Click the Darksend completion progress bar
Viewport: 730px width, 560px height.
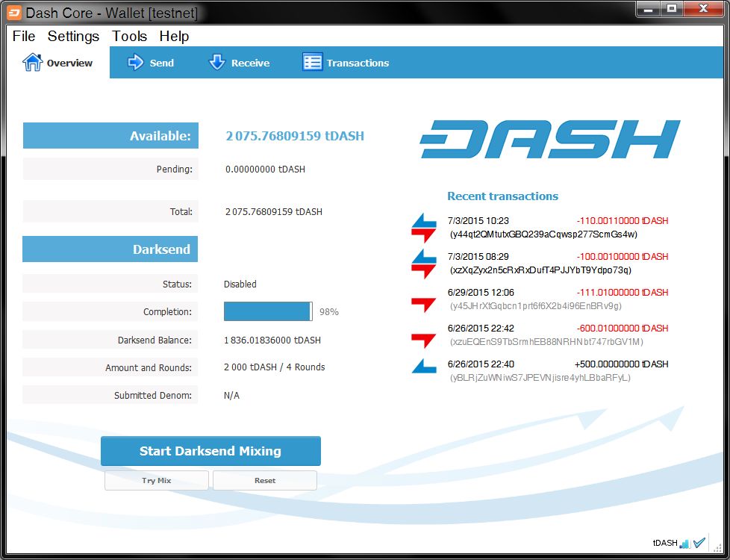click(x=268, y=311)
